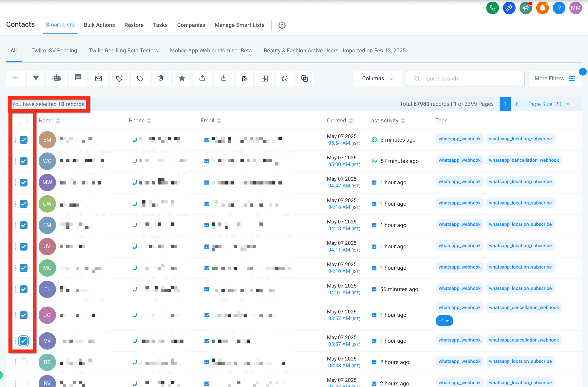
Task: Open the megaphone announcements icon
Action: 525,8
